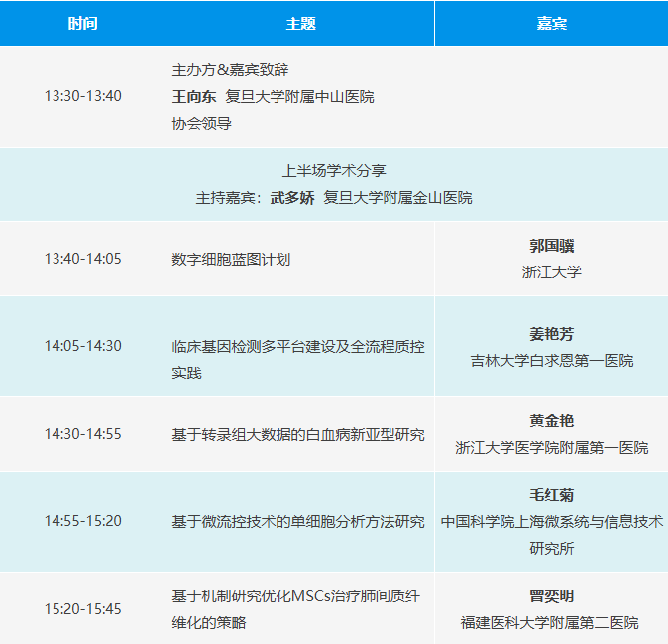The image size is (668, 644).
Task: Click guest name 姜艳芳
Action: click(x=551, y=334)
